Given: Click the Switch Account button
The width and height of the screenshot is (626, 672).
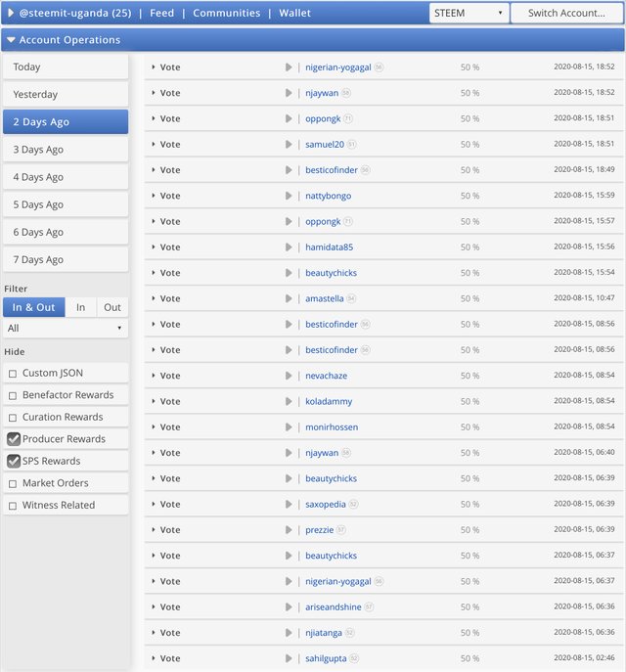Looking at the screenshot, I should click(567, 13).
